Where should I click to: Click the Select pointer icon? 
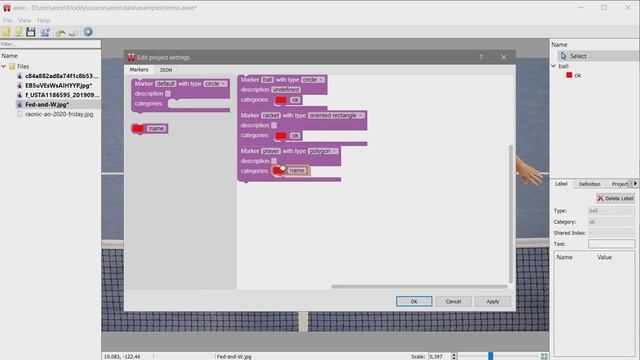click(x=563, y=56)
